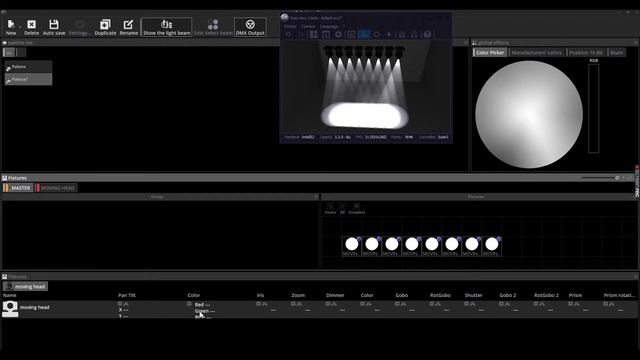Viewport: 640px width, 360px height.
Task: Select the Palette2 item in the list
Action: [28, 79]
